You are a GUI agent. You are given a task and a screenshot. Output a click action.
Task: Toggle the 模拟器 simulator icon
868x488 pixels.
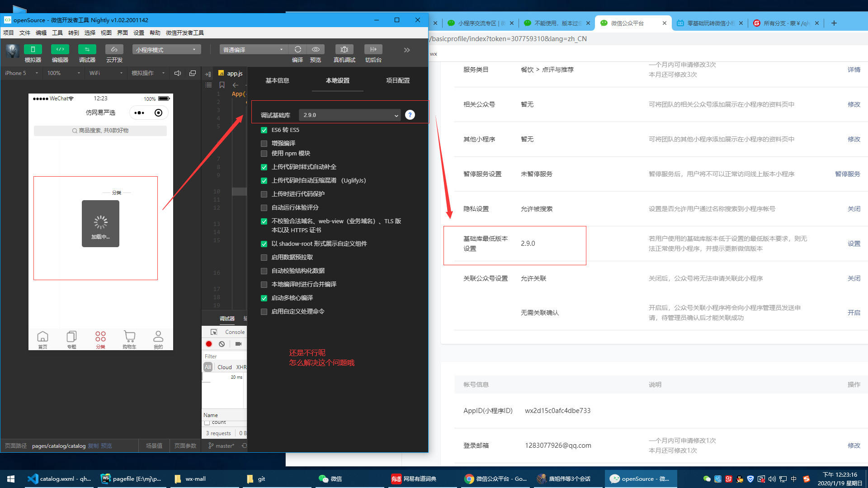tap(33, 49)
